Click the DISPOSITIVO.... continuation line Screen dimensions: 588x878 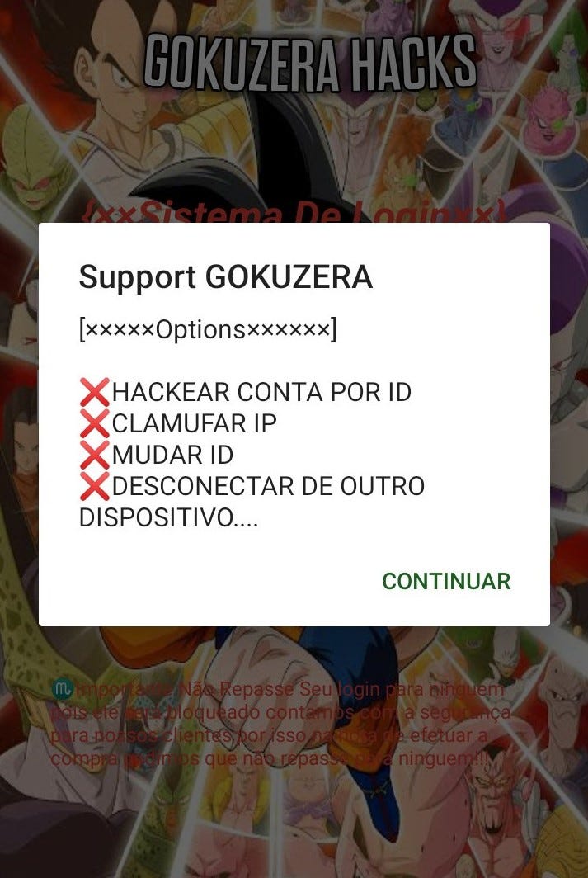click(168, 517)
